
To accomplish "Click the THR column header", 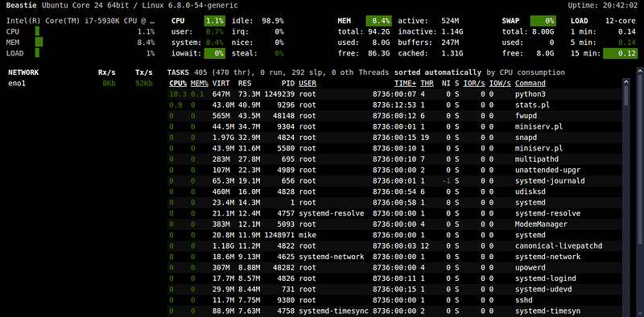I will click(427, 84).
